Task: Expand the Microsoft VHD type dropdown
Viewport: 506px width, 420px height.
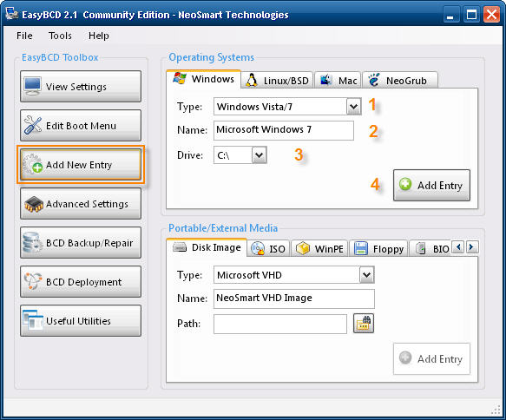Action: tap(366, 275)
